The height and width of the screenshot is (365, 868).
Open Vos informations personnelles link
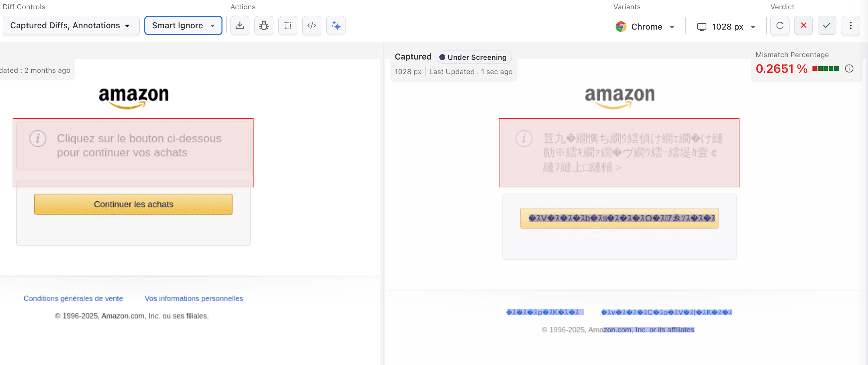[x=194, y=298]
